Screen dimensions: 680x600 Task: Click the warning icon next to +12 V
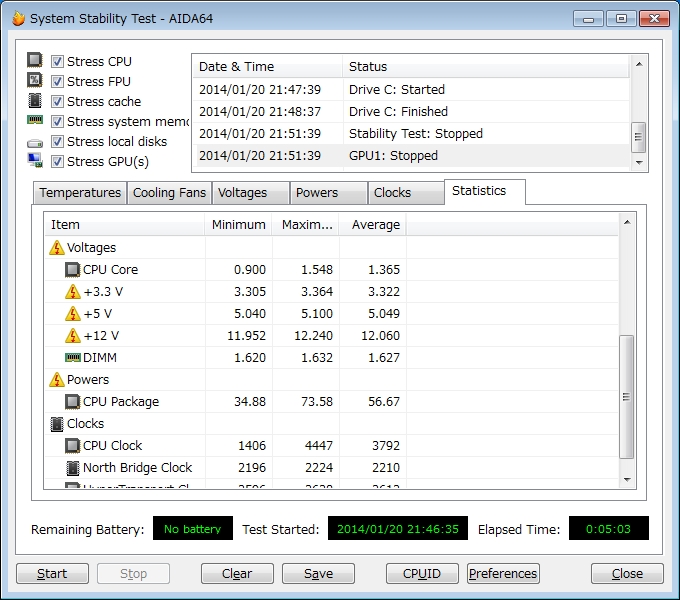73,335
